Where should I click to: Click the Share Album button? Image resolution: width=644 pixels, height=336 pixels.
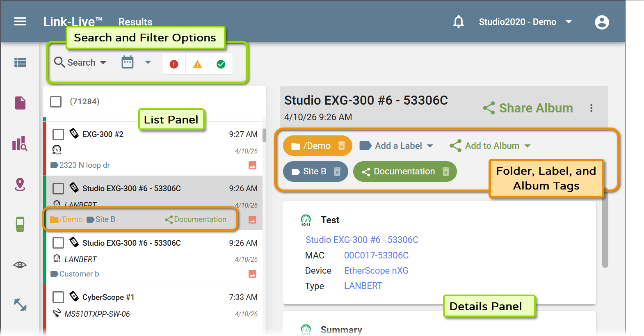coord(528,108)
